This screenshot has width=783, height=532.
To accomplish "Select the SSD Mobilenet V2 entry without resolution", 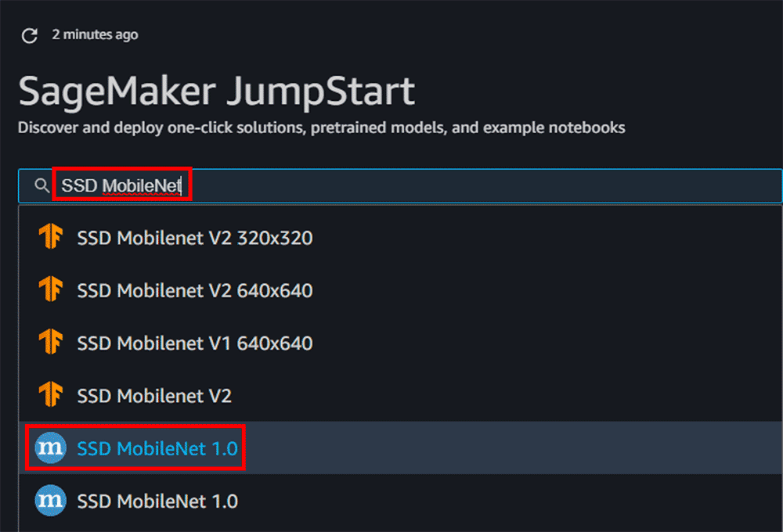I will (x=154, y=396).
